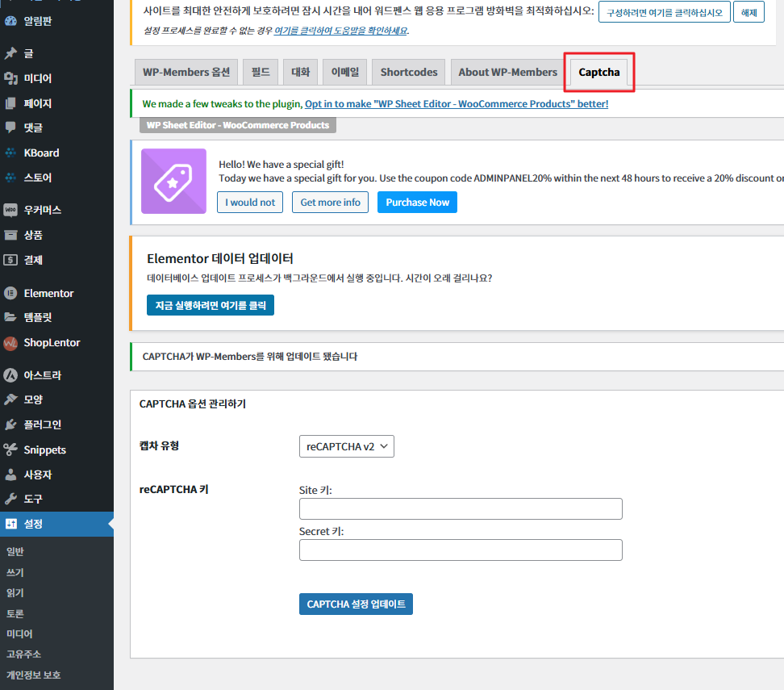Click the 스토어 store icon
Image resolution: width=784 pixels, height=690 pixels.
[10, 177]
